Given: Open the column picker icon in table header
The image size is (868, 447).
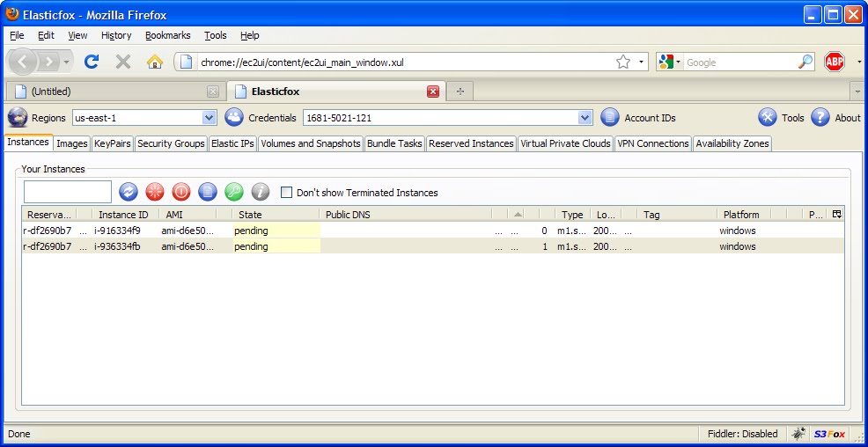Looking at the screenshot, I should [837, 214].
